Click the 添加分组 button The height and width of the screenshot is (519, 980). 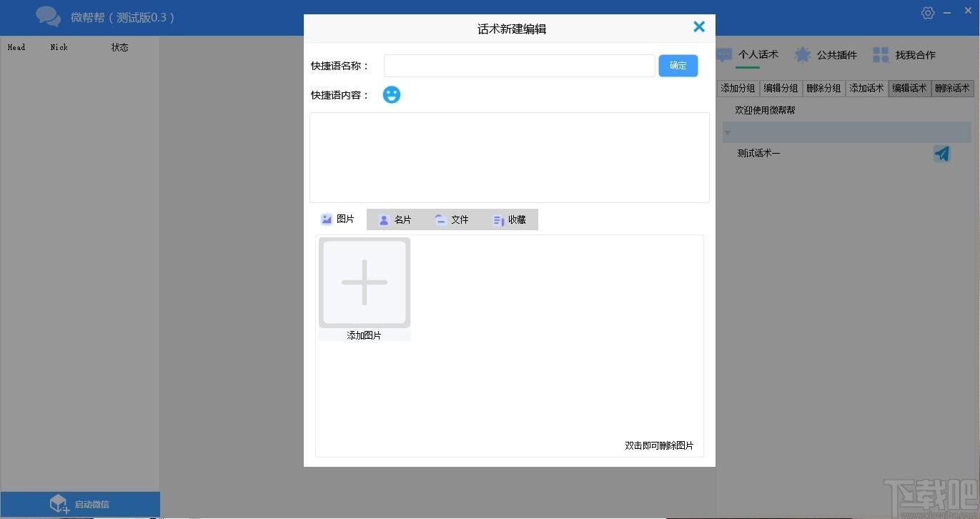pyautogui.click(x=738, y=88)
